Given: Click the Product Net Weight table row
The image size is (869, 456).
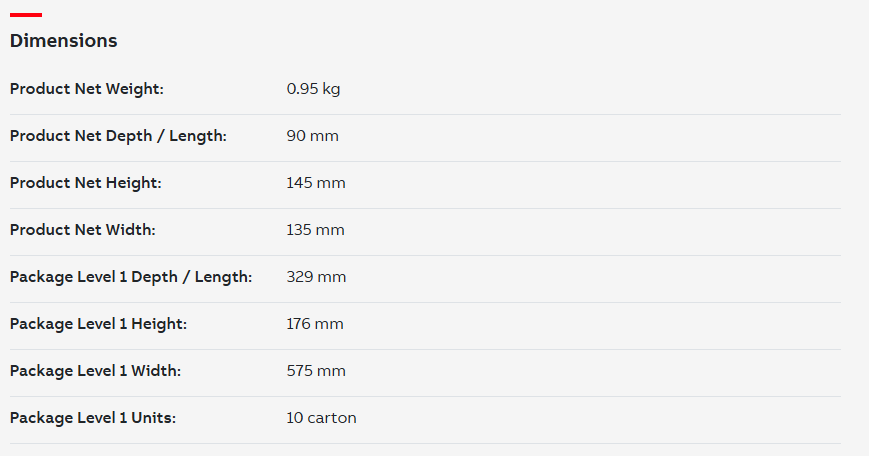Looking at the screenshot, I should 425,89.
